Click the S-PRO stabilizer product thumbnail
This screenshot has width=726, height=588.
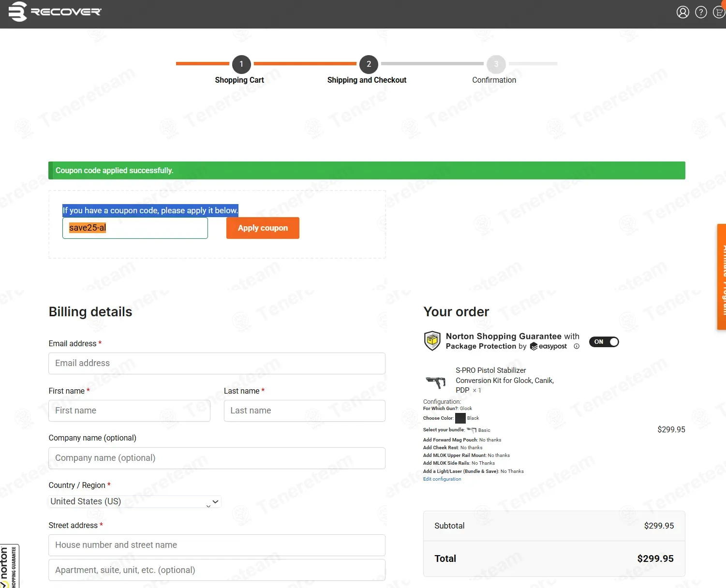click(435, 382)
